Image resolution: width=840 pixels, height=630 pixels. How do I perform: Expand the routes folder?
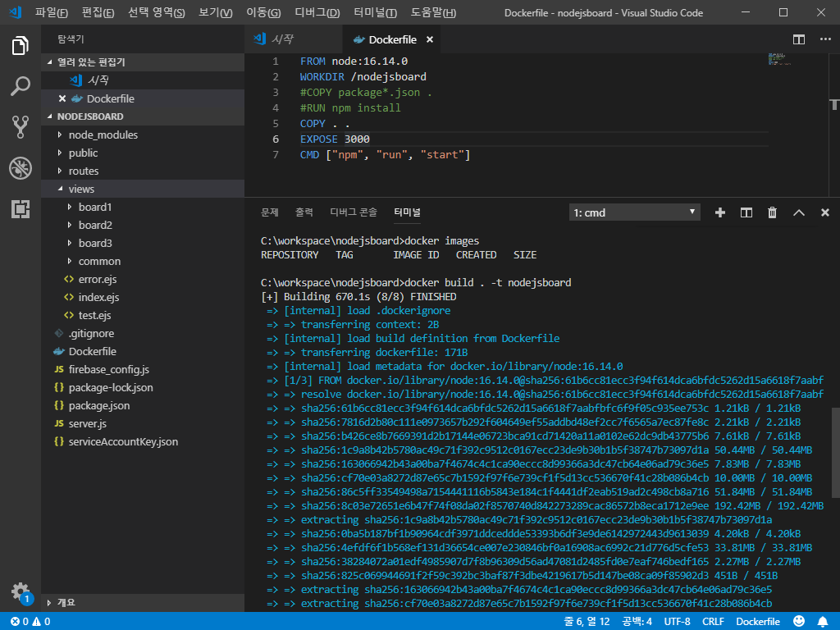143,171
